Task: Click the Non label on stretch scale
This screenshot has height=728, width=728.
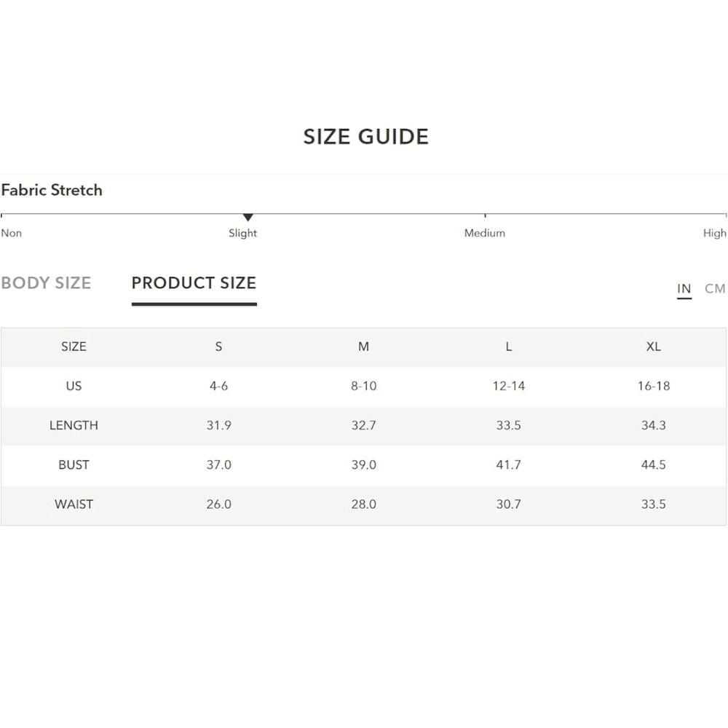Action: [x=11, y=233]
